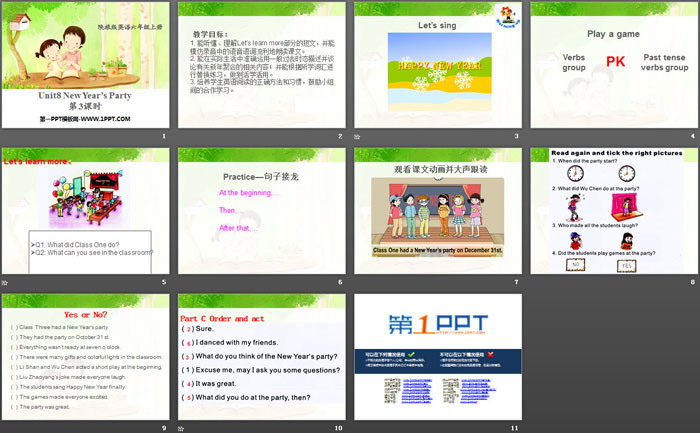Click 'Part C Order and act' heading
The image size is (700, 433).
pos(222,319)
